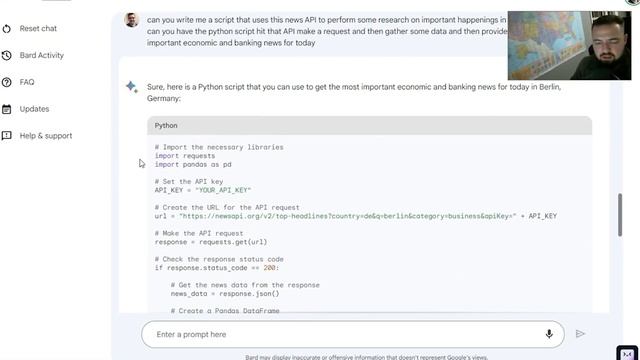The image size is (640, 360).
Task: Click the Bard disclaimer text below prompt
Action: pos(366,357)
